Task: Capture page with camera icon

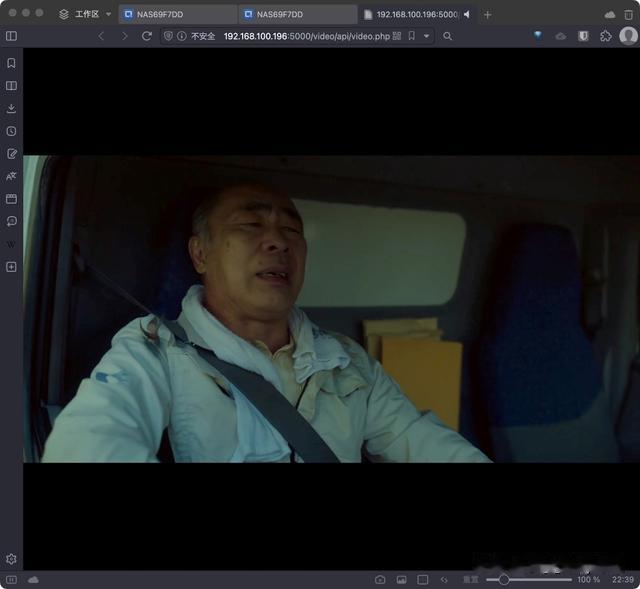Action: tap(380, 580)
